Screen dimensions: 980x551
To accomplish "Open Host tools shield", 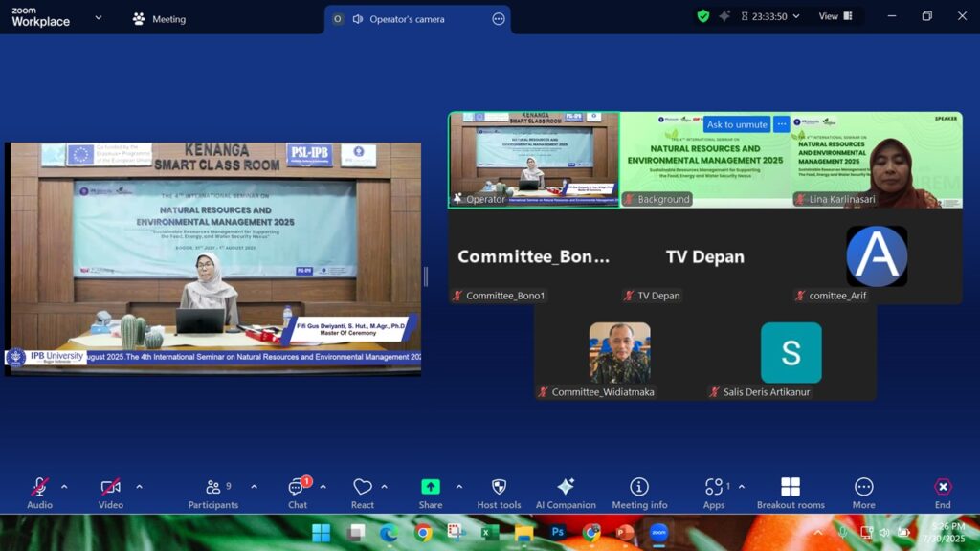I will pyautogui.click(x=499, y=492).
